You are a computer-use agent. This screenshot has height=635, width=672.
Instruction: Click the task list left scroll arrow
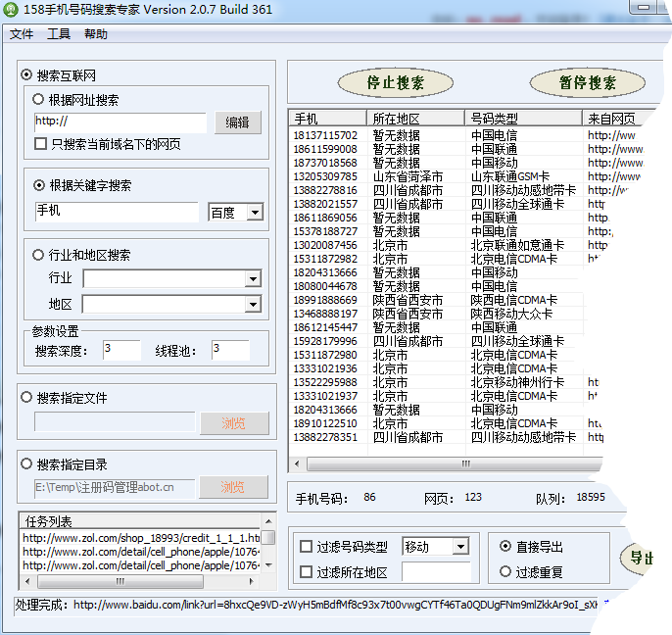27,582
